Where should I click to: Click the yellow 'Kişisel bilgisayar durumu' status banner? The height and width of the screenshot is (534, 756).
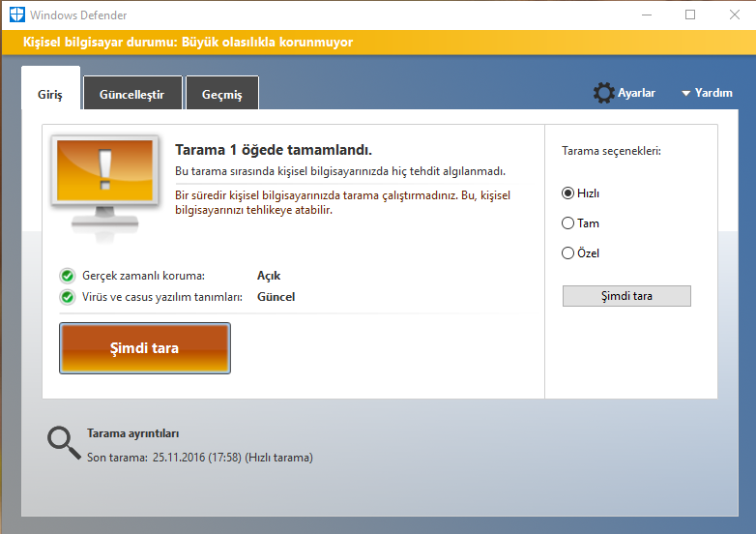pyautogui.click(x=378, y=43)
